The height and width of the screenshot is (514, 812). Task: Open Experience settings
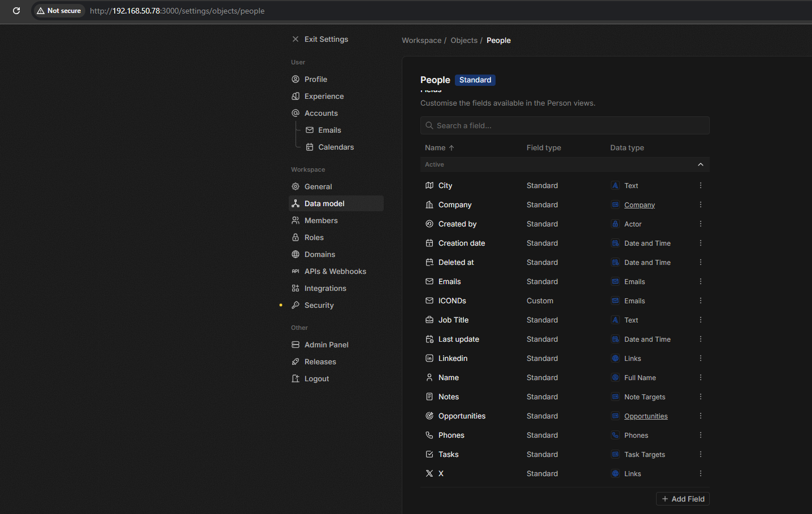(336, 96)
